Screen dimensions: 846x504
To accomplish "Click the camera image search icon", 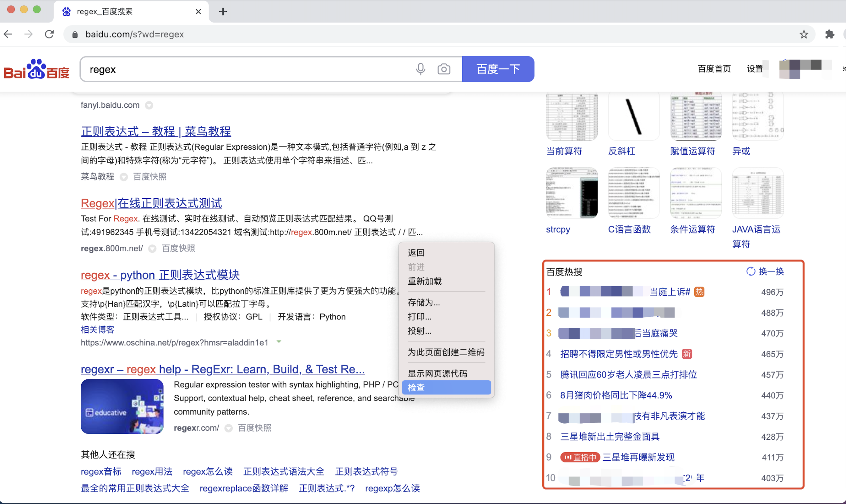I will click(444, 69).
